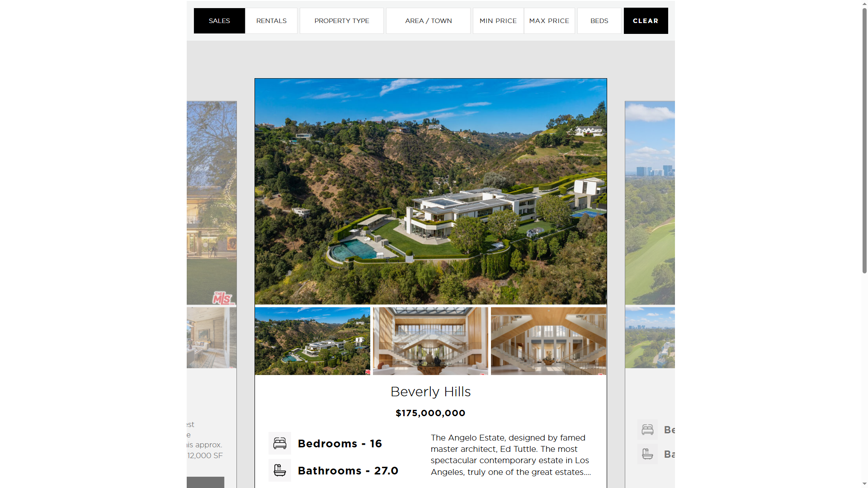The height and width of the screenshot is (488, 868).
Task: View the grand staircase atrium thumbnail
Action: point(430,341)
